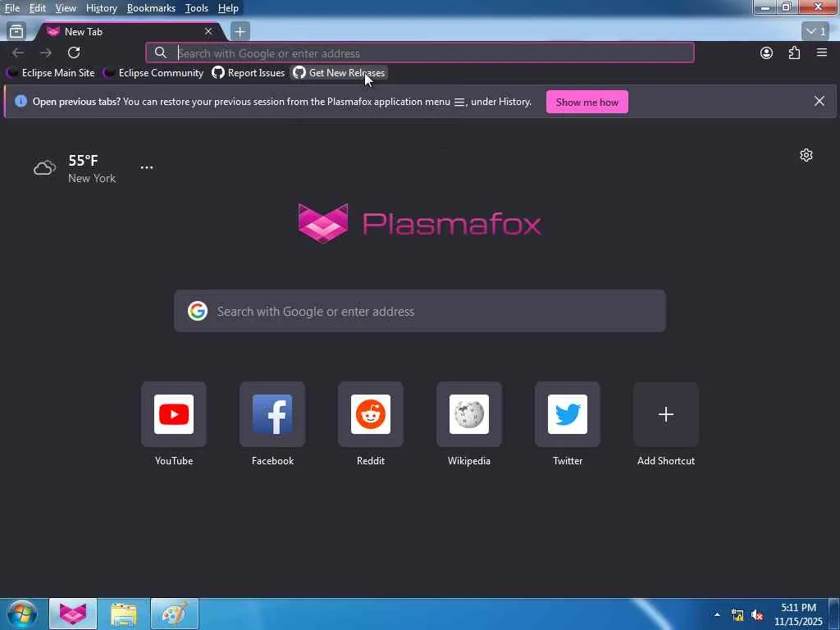Click the Show me how button
The image size is (840, 630).
(587, 102)
